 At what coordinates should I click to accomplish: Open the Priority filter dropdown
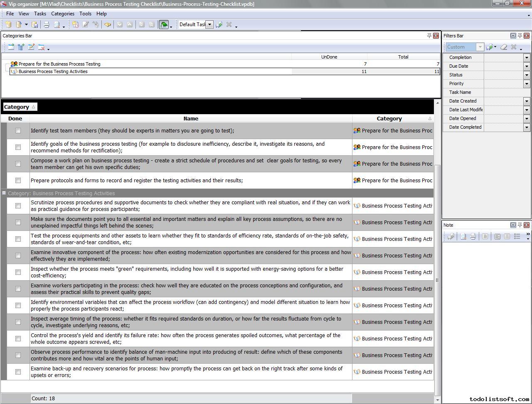(x=527, y=84)
